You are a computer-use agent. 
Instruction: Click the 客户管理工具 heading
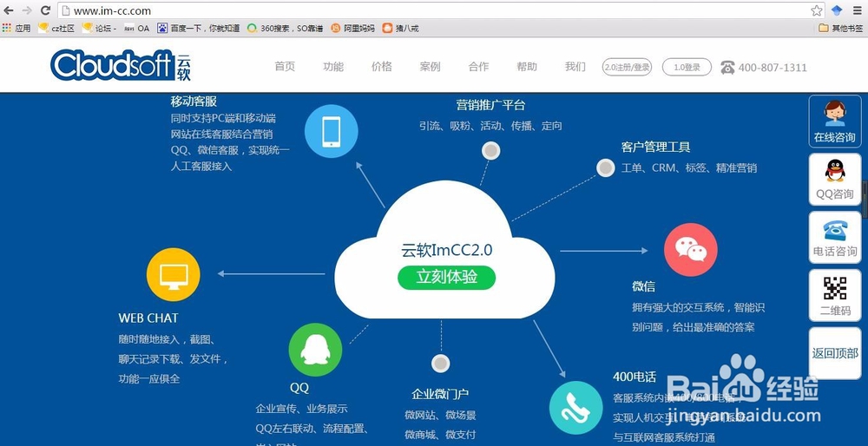(655, 148)
